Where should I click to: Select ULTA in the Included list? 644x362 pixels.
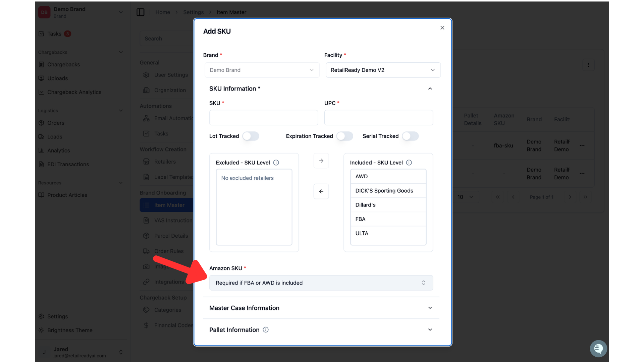[388, 233]
